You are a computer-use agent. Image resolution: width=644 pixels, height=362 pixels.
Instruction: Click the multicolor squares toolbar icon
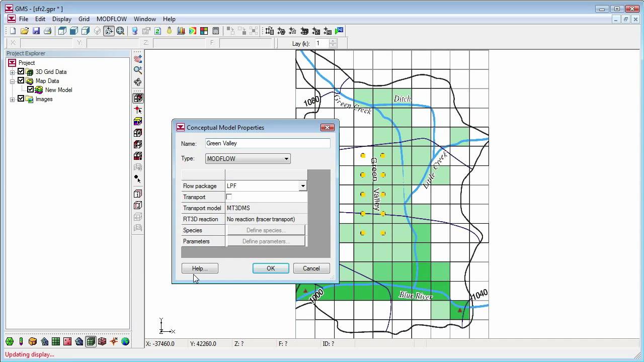coord(204,31)
